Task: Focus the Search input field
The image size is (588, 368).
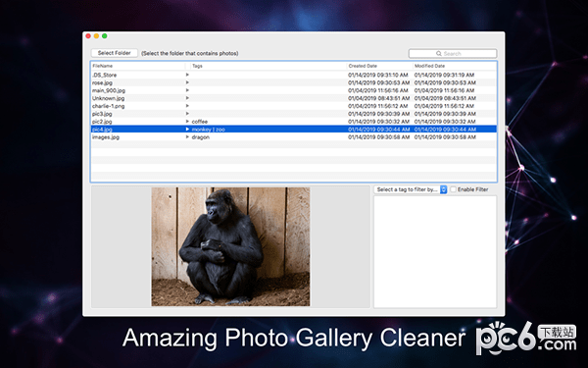Action: (453, 54)
